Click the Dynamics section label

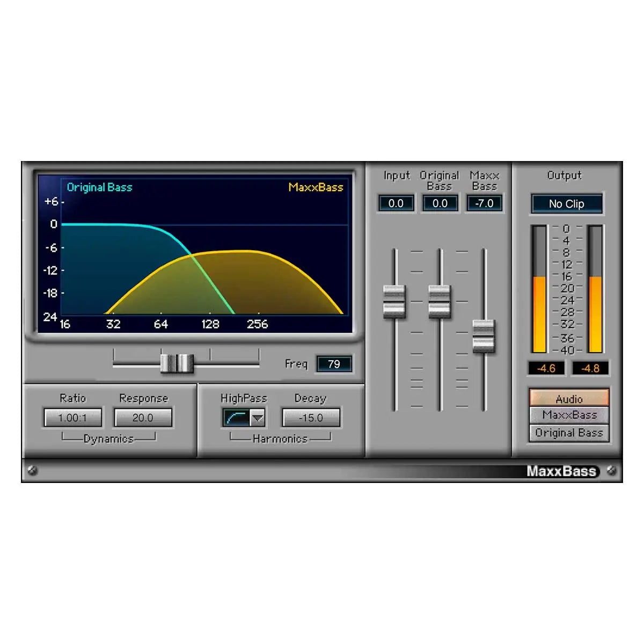108,438
